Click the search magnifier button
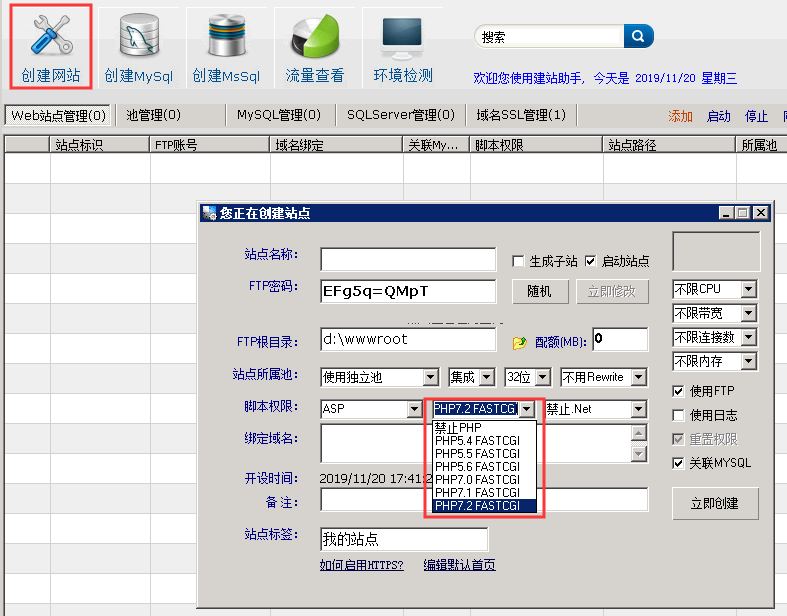 point(638,37)
